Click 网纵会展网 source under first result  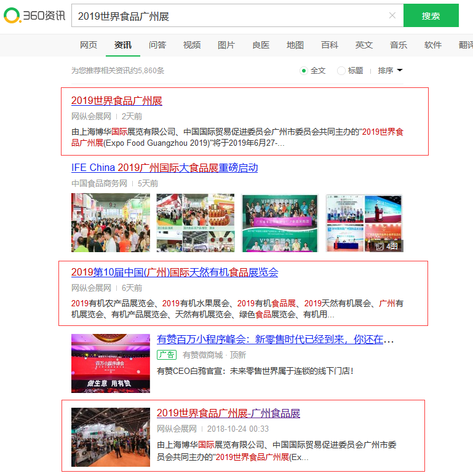(92, 117)
